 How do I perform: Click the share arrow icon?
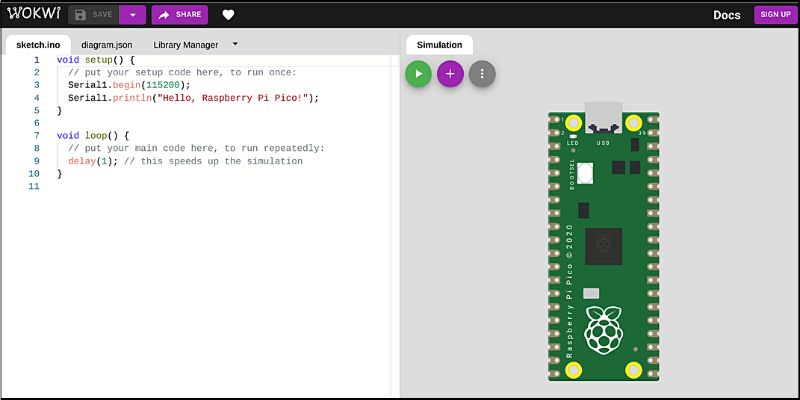click(164, 15)
